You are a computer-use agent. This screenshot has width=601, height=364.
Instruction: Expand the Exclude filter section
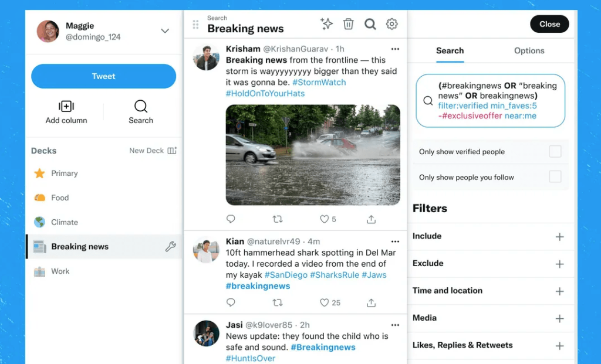(x=559, y=264)
